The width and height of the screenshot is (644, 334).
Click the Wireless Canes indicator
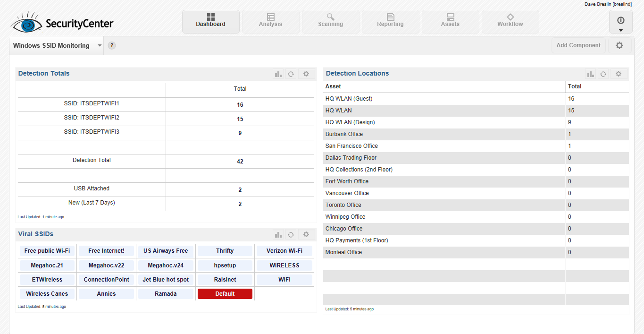47,294
